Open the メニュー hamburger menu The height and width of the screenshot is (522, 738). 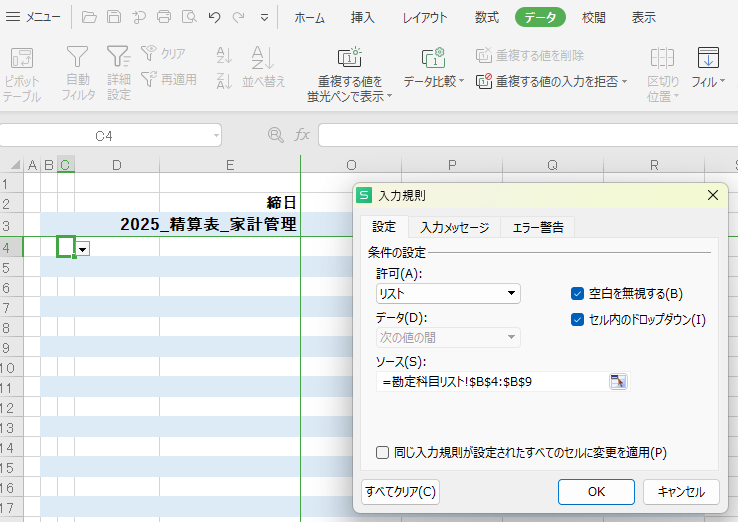click(34, 17)
